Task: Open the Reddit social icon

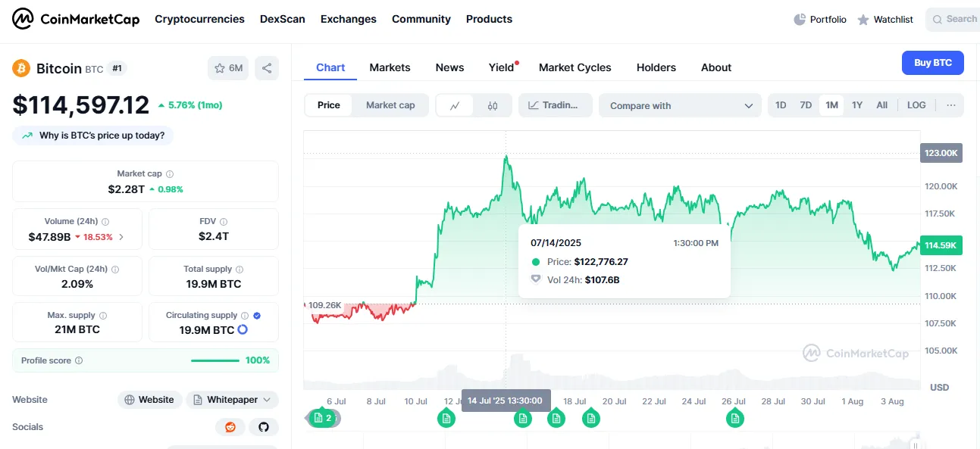Action: point(230,427)
